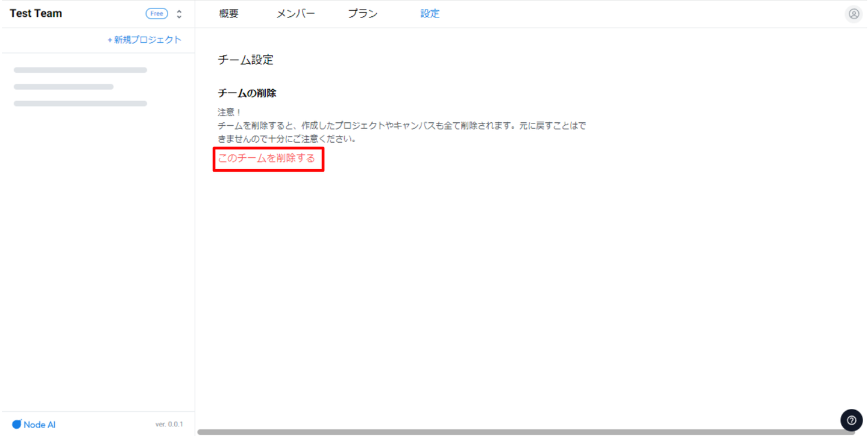Select the 設定 tab
868x436 pixels.
click(x=430, y=14)
